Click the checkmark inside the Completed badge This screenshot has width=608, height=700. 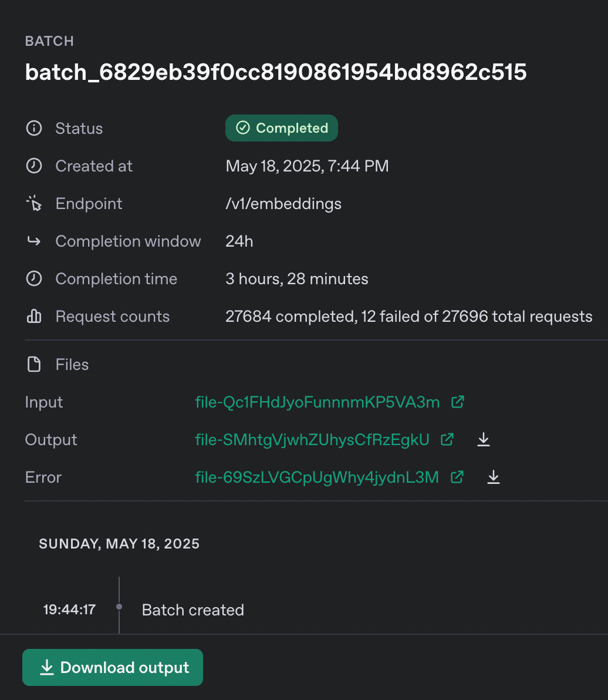242,128
